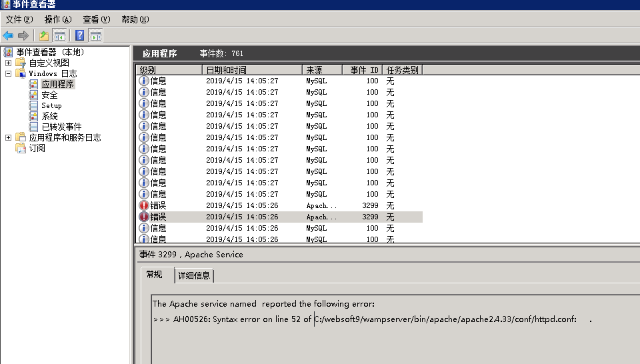This screenshot has height=364, width=640.
Task: Click the Up one level folder icon
Action: [x=44, y=36]
